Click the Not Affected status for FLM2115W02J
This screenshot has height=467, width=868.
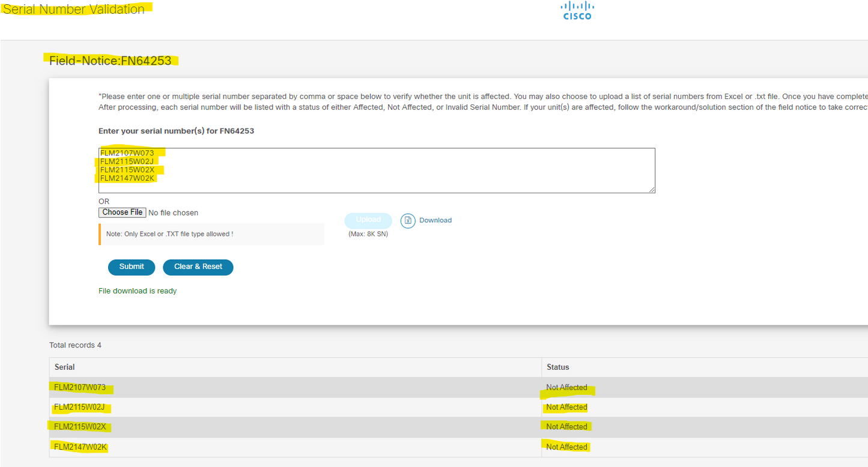[566, 408]
